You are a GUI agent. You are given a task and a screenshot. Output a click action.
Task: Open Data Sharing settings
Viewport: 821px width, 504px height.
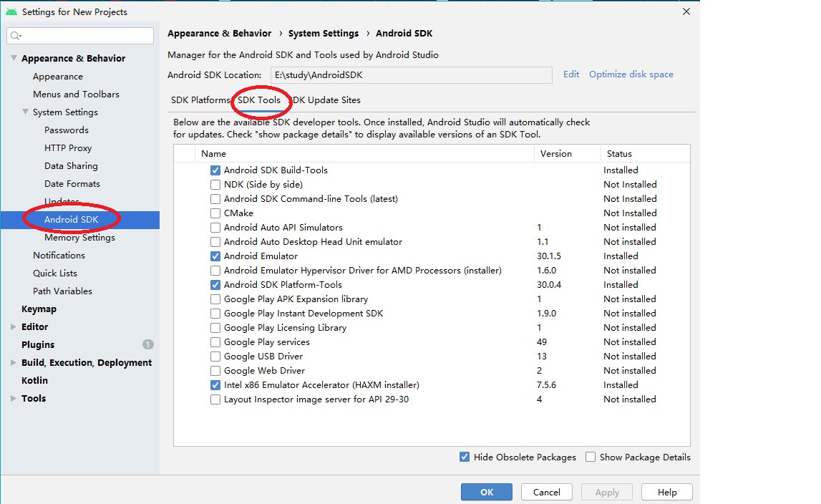coord(71,165)
